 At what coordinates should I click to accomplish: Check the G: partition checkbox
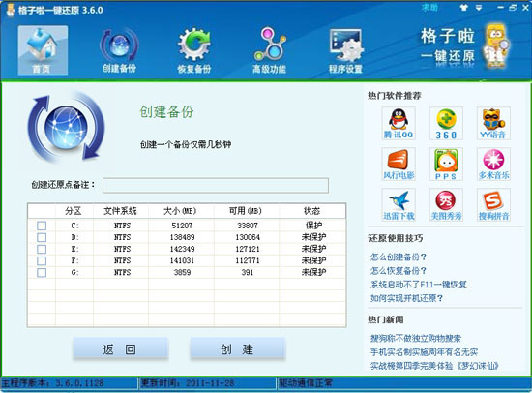(42, 272)
